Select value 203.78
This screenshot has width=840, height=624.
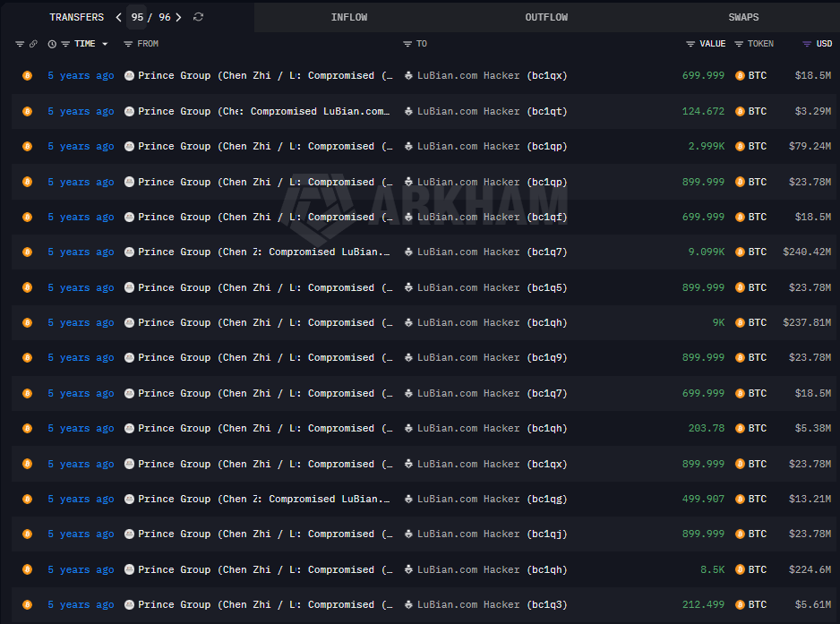[x=706, y=429]
